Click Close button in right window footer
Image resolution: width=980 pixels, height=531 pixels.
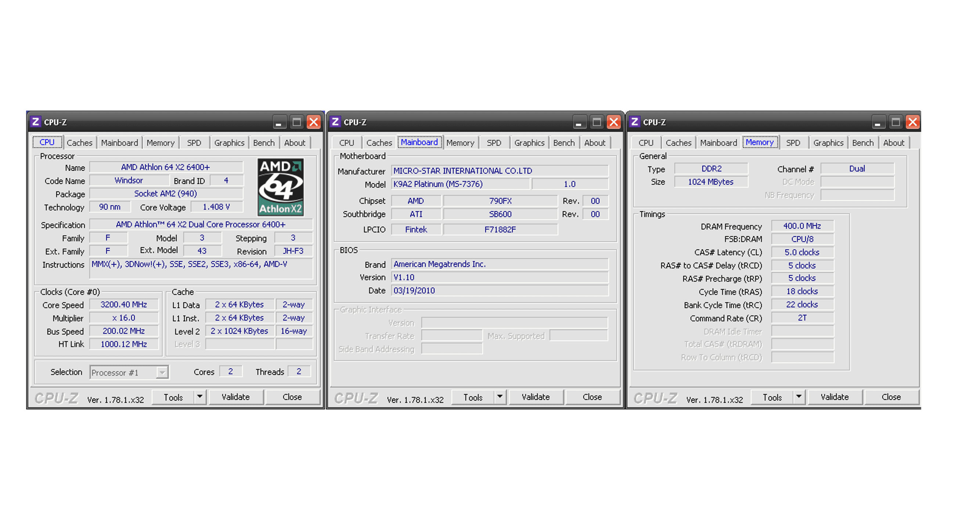click(891, 397)
